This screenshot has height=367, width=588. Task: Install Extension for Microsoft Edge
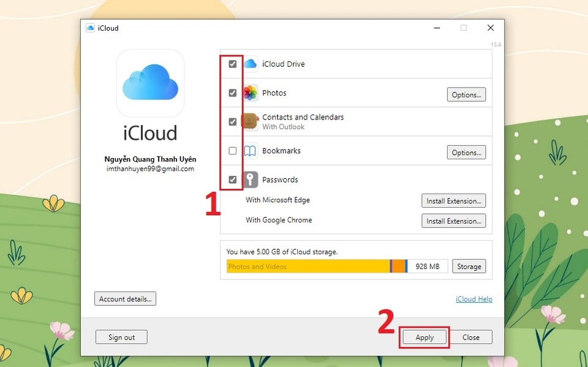453,201
